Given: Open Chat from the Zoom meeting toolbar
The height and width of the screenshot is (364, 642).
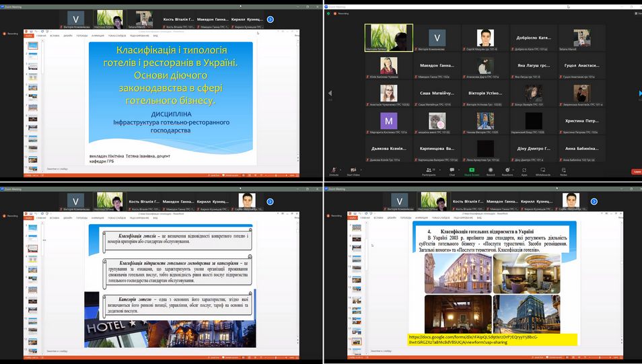Looking at the screenshot, I should coord(452,171).
